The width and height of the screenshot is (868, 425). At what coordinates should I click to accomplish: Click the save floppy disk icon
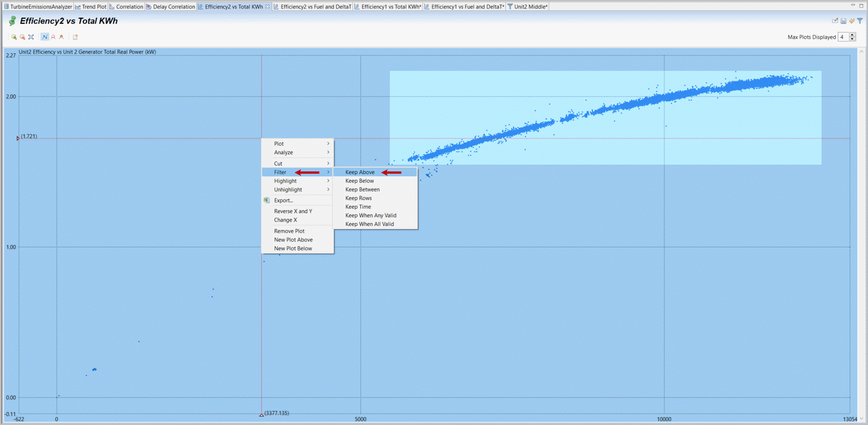click(x=843, y=21)
